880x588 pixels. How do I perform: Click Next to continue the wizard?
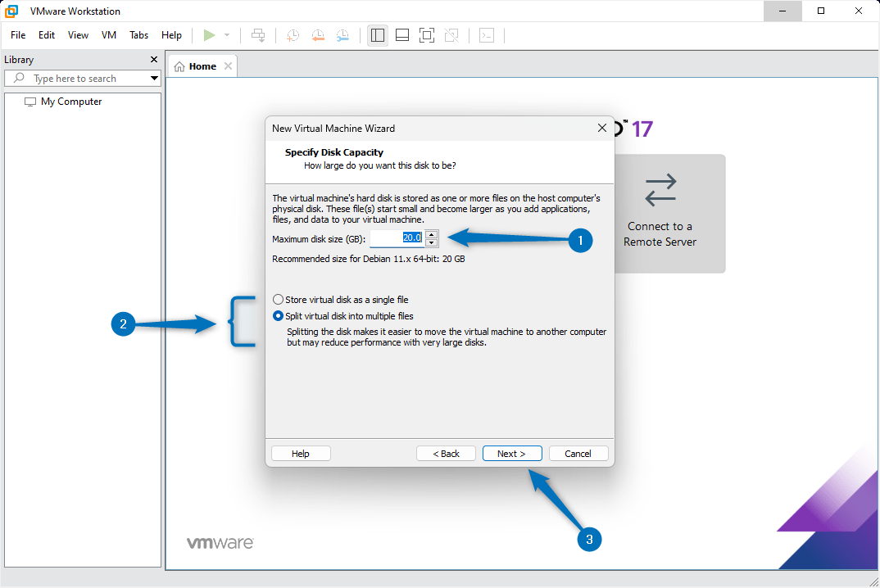[512, 453]
